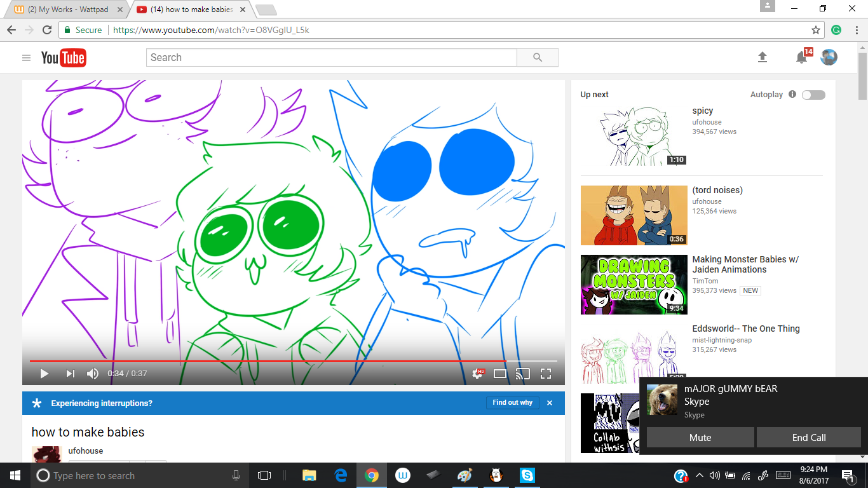Click the search magnifier button

coord(538,57)
